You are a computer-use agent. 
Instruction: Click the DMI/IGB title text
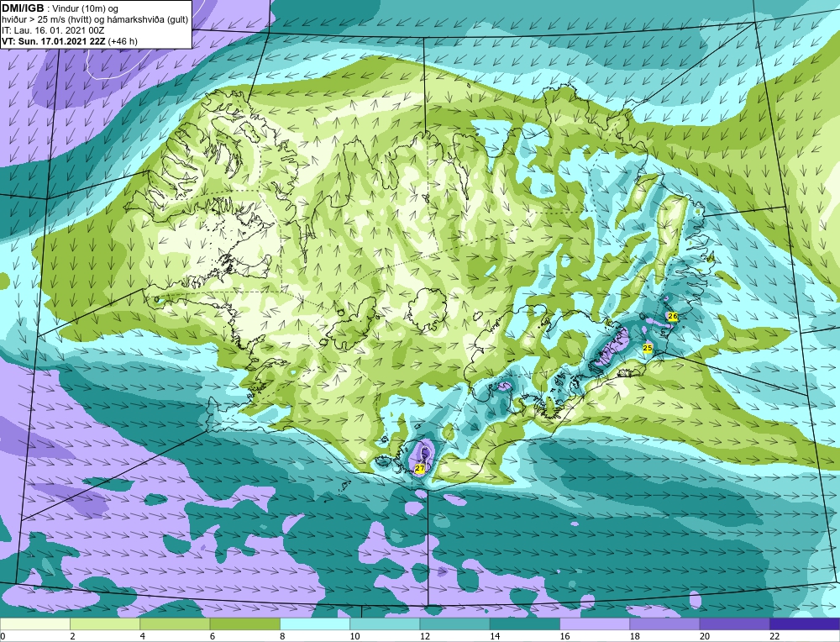(23, 8)
